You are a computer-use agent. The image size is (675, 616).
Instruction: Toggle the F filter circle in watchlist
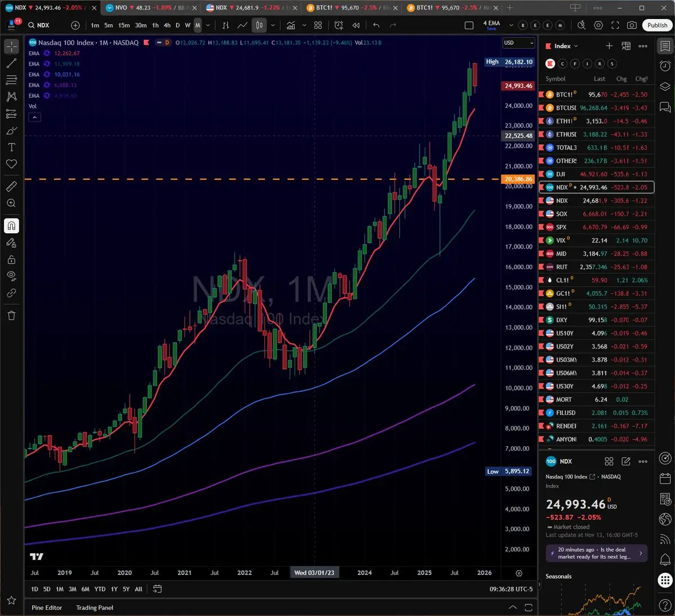pos(575,64)
